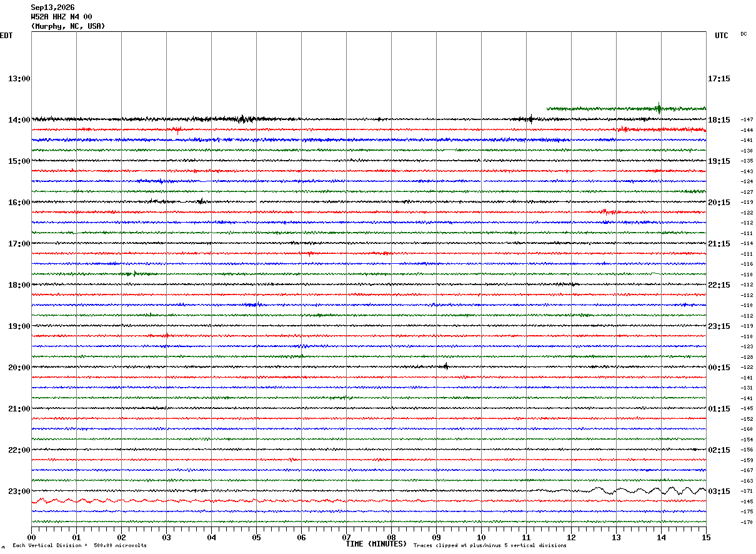The height and width of the screenshot is (554, 756).
Task: Click the 17:15 UTC time label
Action: click(719, 79)
